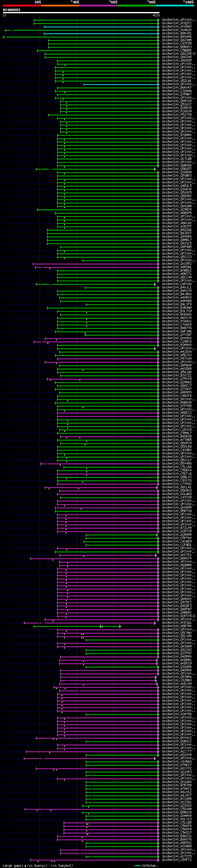Select label UniRef100_B2RDX5
Screen dimensions: 197x868
coord(177,108)
